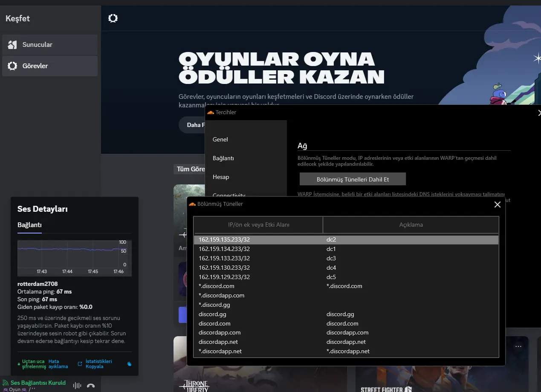
Task: Click the dc4 description cell
Action: point(331,268)
